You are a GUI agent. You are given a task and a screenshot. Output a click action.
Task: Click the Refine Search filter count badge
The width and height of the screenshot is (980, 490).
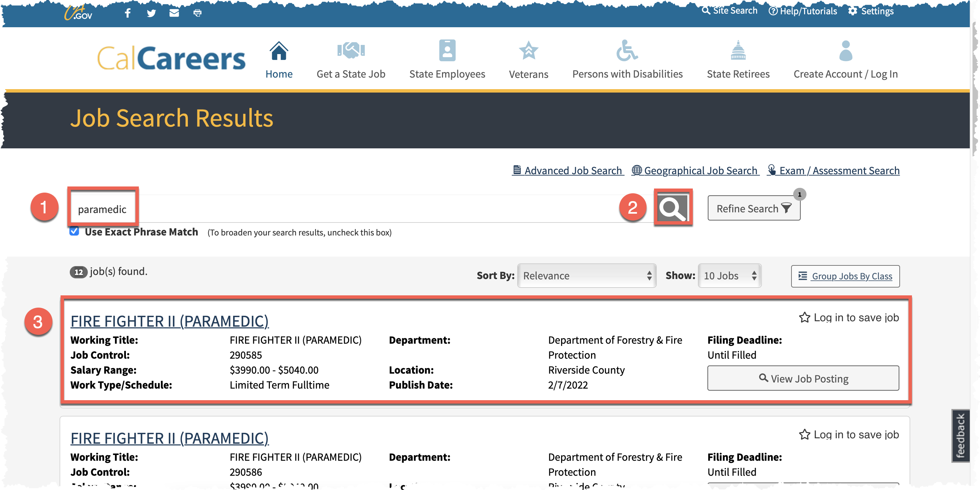click(799, 194)
